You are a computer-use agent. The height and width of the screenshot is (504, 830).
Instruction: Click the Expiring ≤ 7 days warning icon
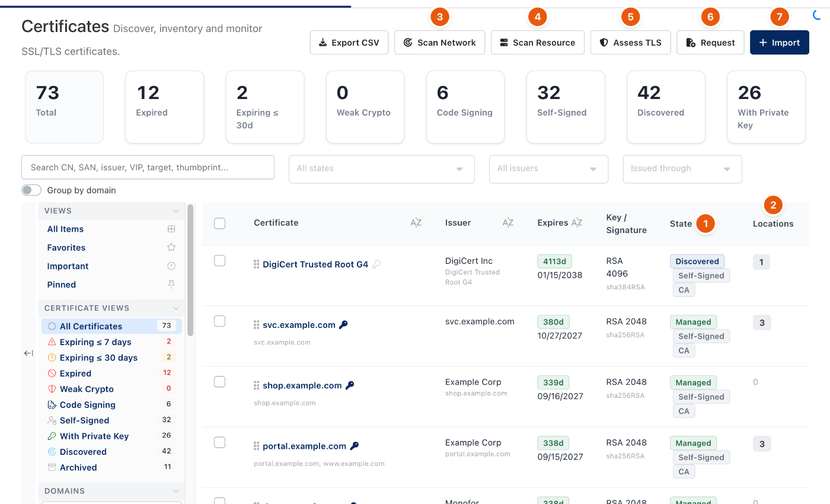(x=52, y=342)
